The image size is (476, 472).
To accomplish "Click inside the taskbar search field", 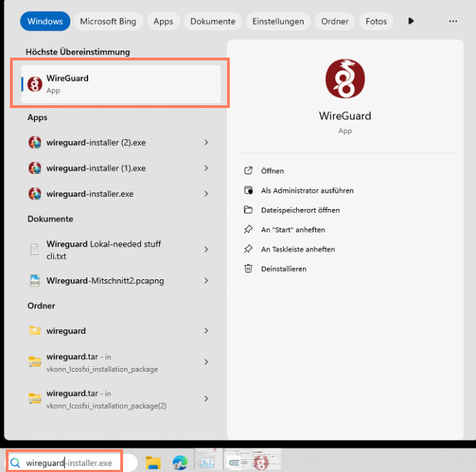I will (70, 463).
